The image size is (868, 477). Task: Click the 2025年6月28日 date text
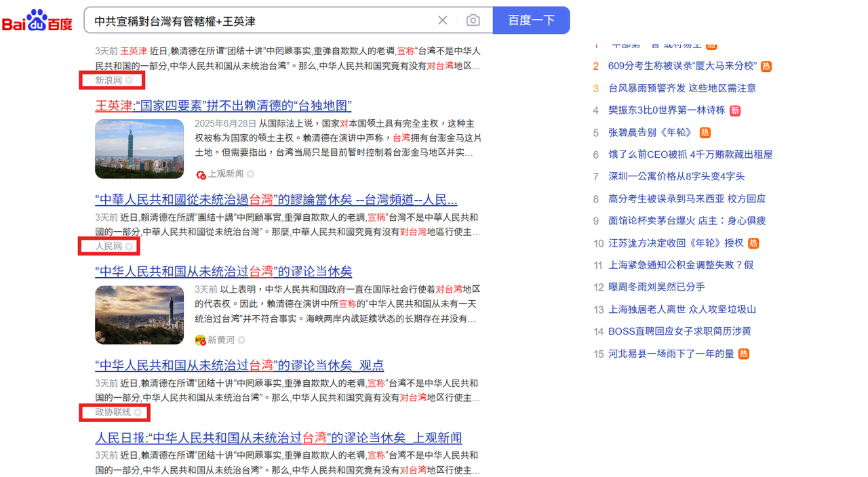point(226,124)
